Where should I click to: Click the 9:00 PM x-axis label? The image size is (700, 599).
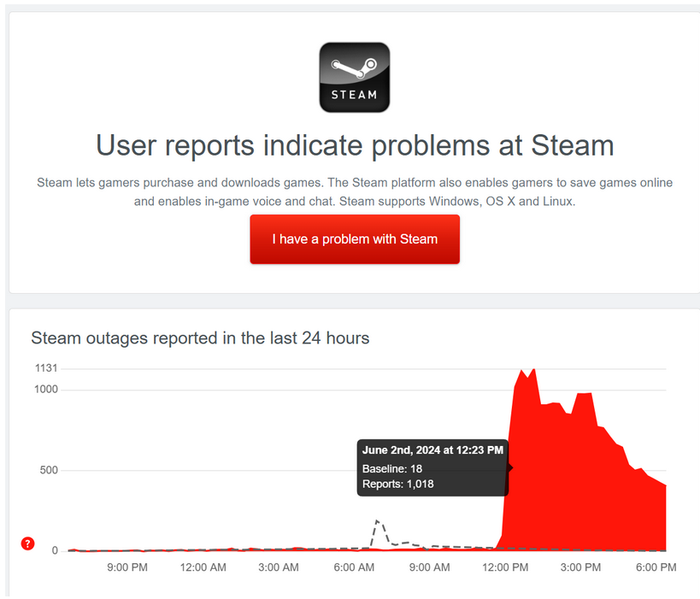point(127,567)
